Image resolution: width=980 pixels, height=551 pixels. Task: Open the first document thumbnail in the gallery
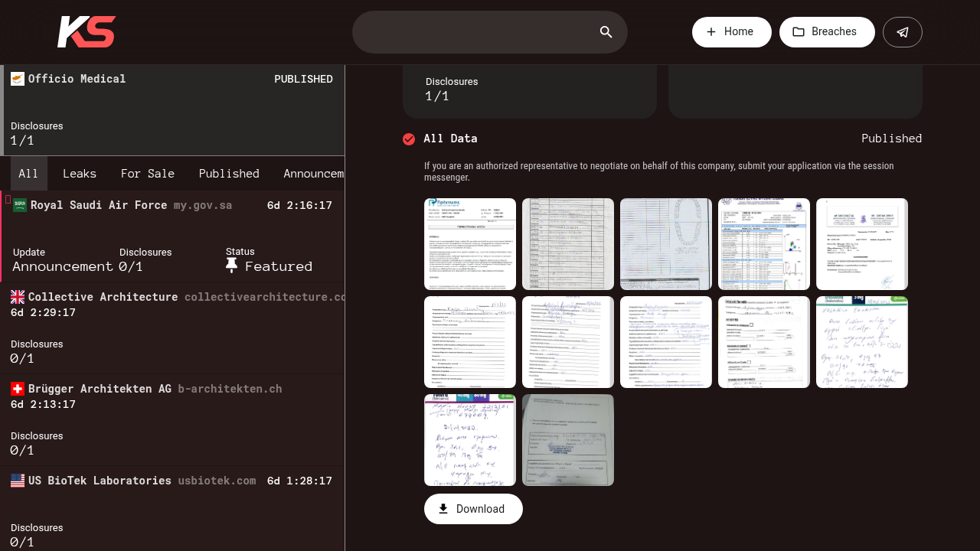point(470,244)
